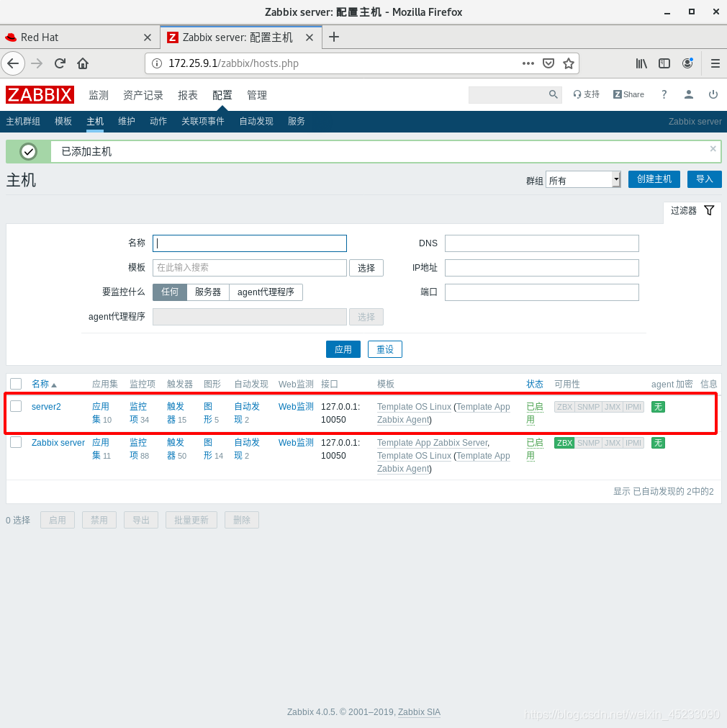The image size is (727, 728).
Task: Open Firefox account icon
Action: tap(687, 63)
